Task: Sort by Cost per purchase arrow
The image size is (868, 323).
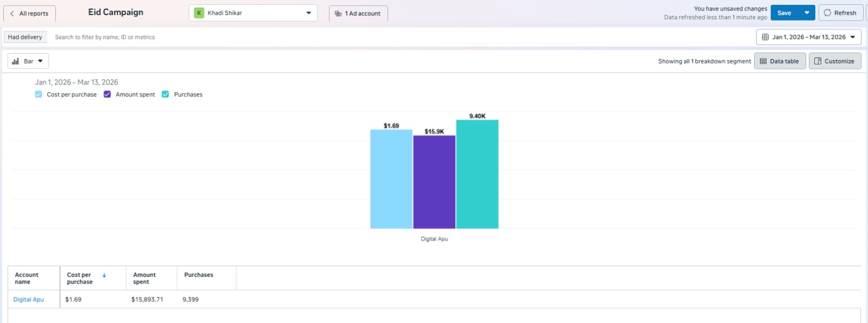Action: click(104, 275)
